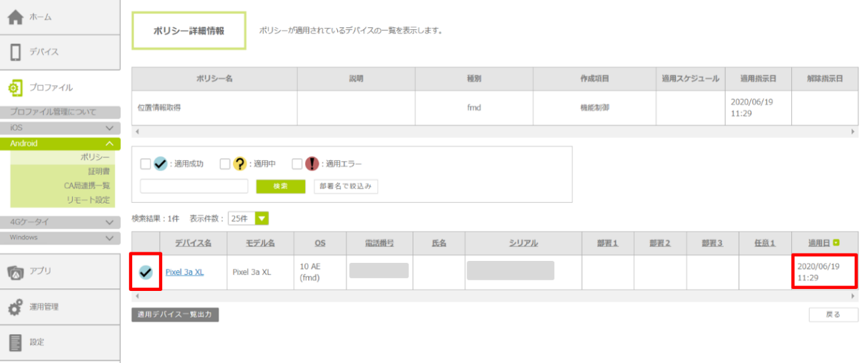Image resolution: width=868 pixels, height=363 pixels.
Task: Open リモート設定 in Android menu
Action: tap(87, 200)
